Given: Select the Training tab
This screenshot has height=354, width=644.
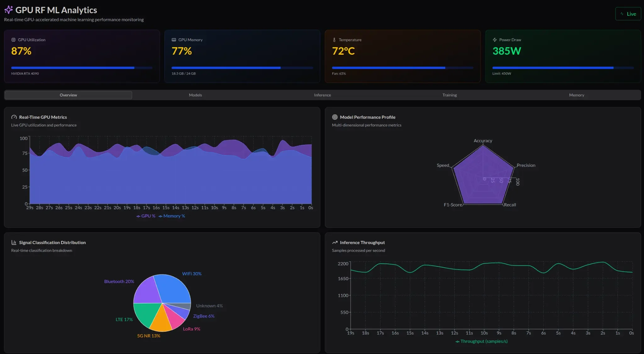Looking at the screenshot, I should point(449,95).
